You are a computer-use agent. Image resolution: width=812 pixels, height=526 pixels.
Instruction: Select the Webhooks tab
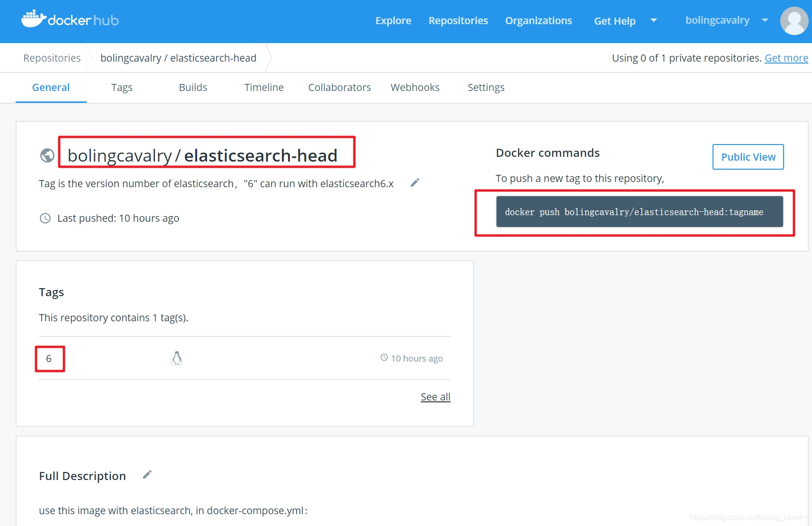point(415,88)
